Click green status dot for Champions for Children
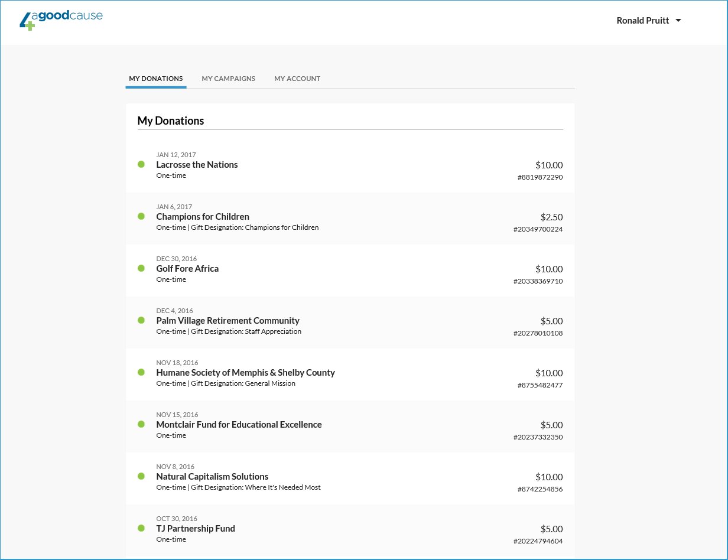This screenshot has width=728, height=560. coord(141,216)
